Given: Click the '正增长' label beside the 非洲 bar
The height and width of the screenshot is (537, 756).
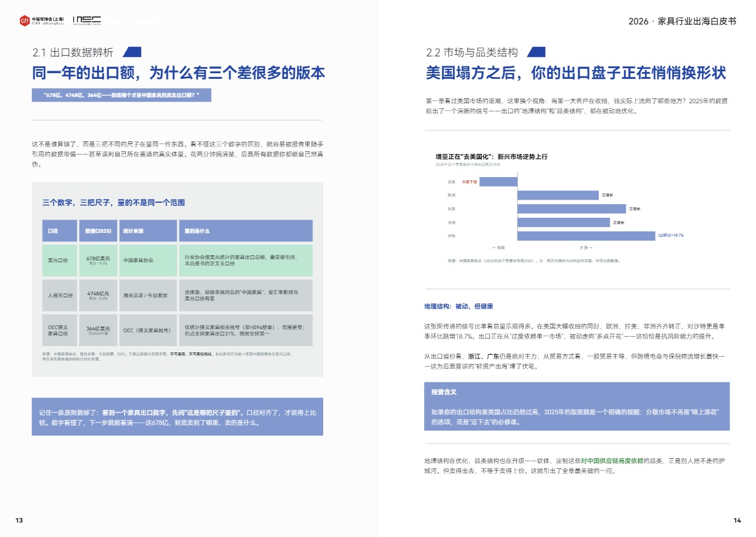Looking at the screenshot, I should tap(618, 222).
